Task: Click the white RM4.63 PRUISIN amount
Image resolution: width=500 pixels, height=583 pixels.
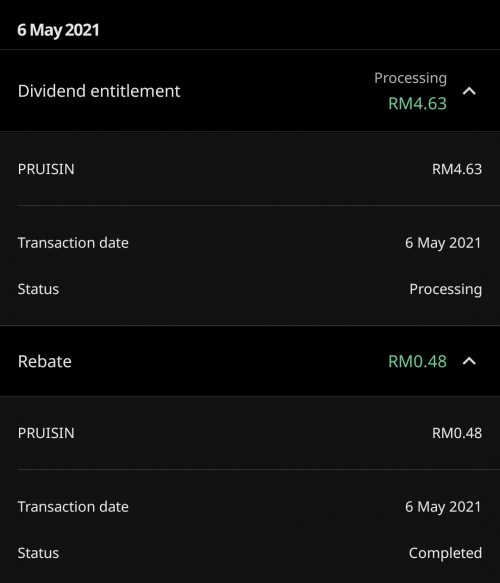Action: click(457, 169)
